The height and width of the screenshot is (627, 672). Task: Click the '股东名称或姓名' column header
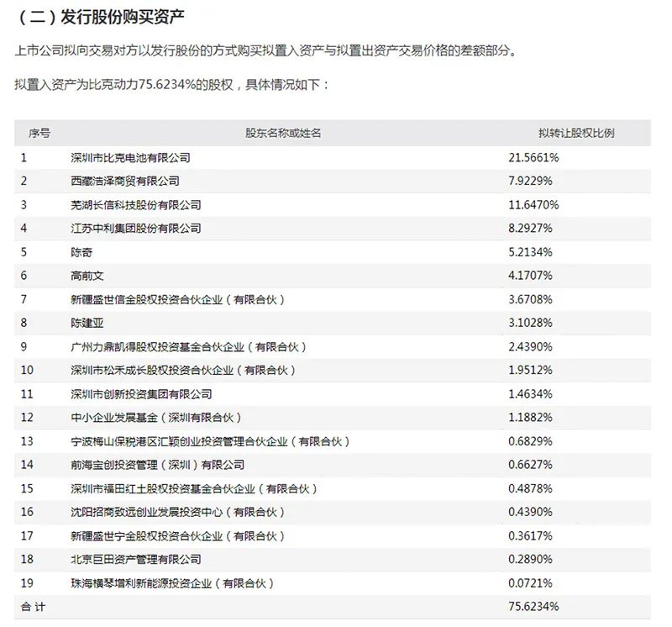(x=283, y=133)
